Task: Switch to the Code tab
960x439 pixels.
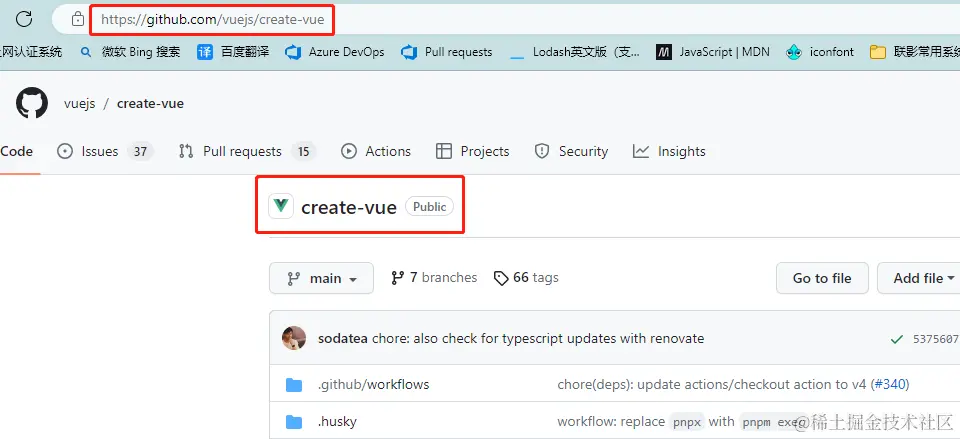Action: 17,151
